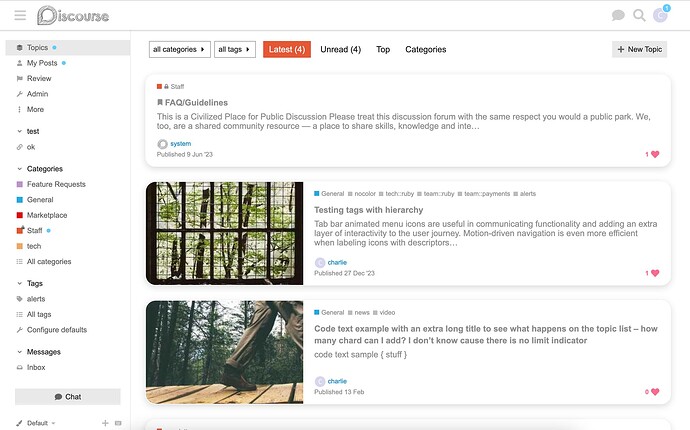This screenshot has width=690, height=430.
Task: Toggle the hamburger sidebar menu icon
Action: 20,15
